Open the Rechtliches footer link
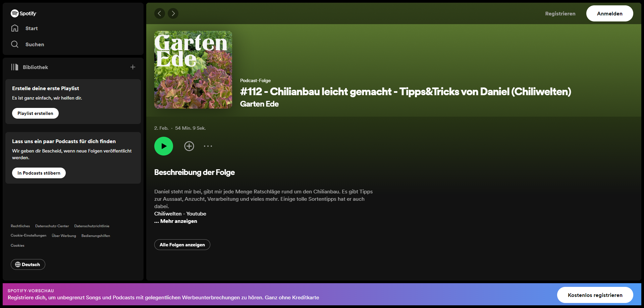Viewport: 644px width, 308px height. (20, 226)
